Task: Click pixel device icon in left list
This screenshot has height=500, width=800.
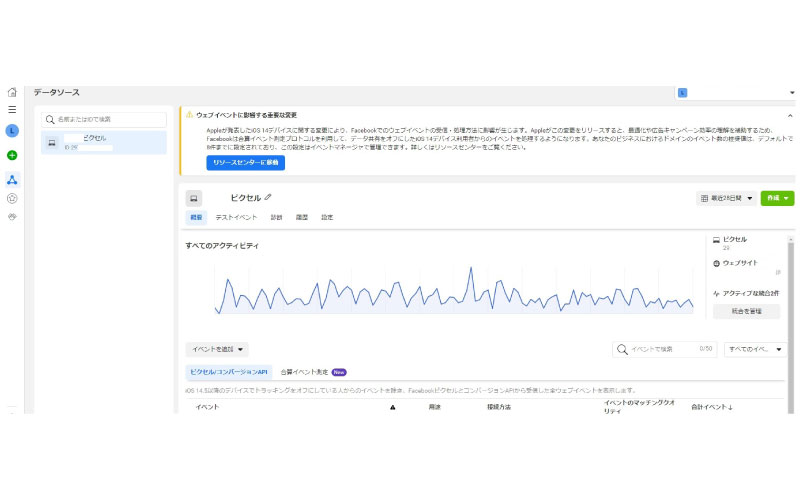Action: click(52, 143)
